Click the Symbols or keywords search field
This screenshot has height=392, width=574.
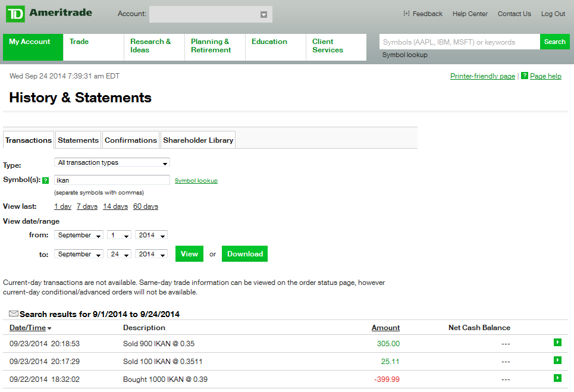point(460,42)
